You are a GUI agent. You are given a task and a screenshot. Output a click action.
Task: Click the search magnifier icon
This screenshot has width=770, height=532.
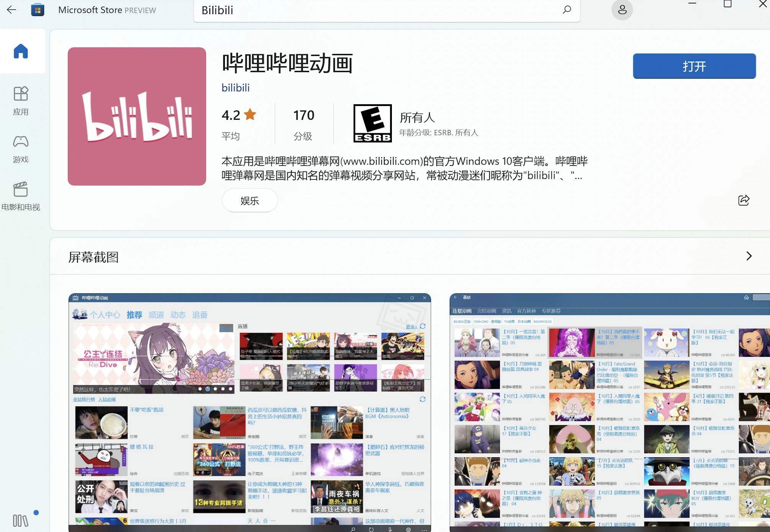click(x=567, y=10)
